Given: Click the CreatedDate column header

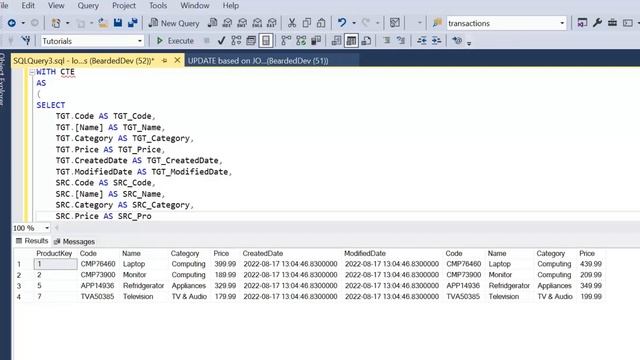Looking at the screenshot, I should coord(262,253).
